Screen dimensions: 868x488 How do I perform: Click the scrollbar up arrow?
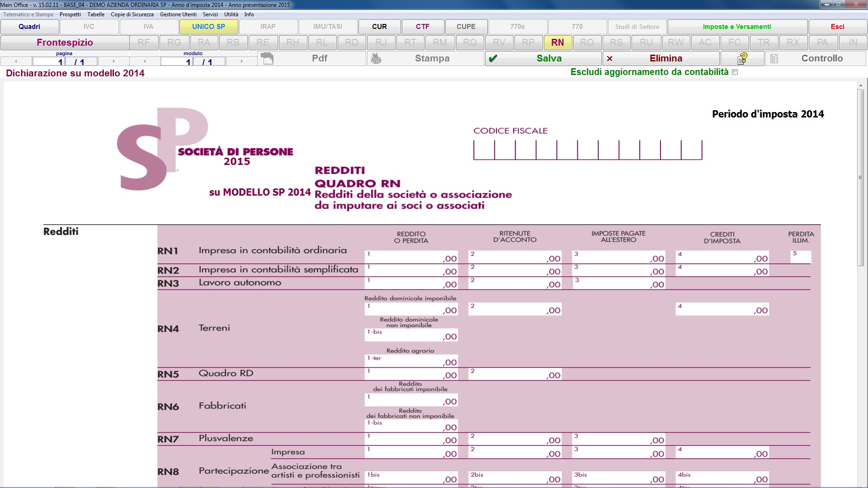(860, 85)
